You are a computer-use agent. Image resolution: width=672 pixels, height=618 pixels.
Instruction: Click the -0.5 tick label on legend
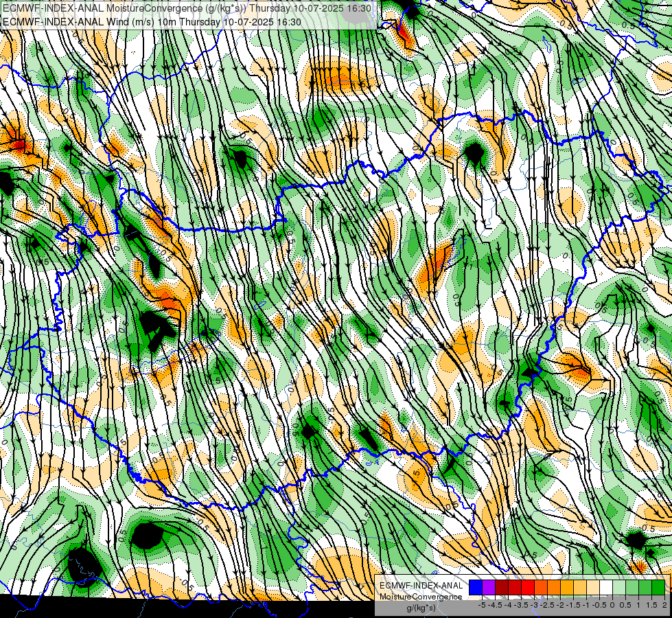coord(599,605)
